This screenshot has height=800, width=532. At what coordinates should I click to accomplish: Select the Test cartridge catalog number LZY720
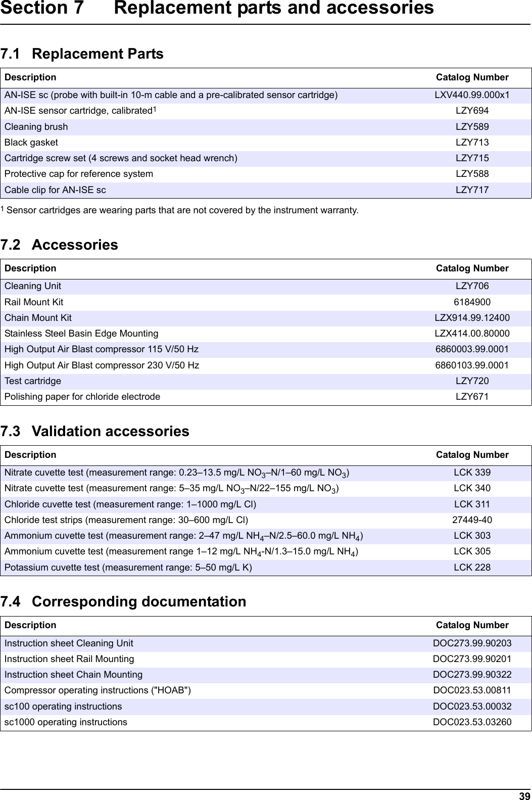[x=472, y=381]
